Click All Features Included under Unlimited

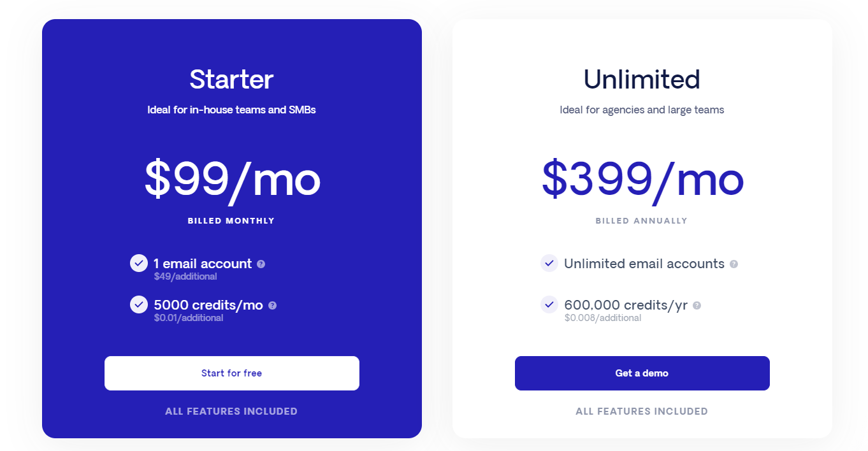(642, 412)
